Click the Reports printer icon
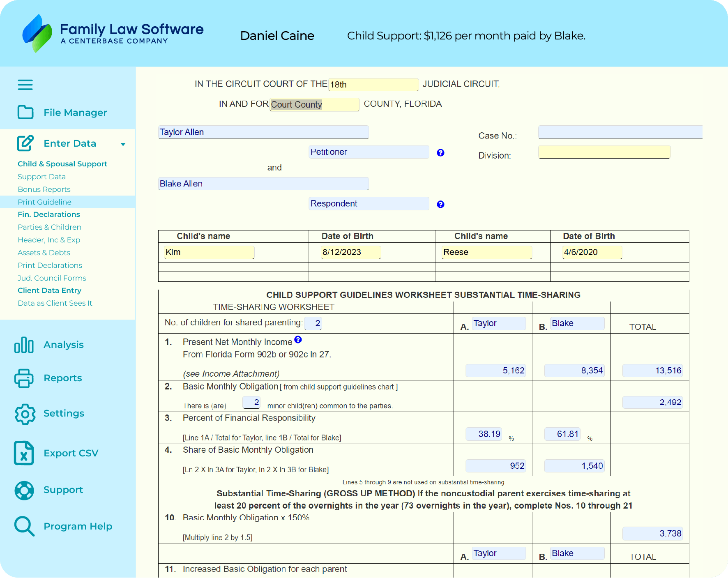 click(24, 378)
